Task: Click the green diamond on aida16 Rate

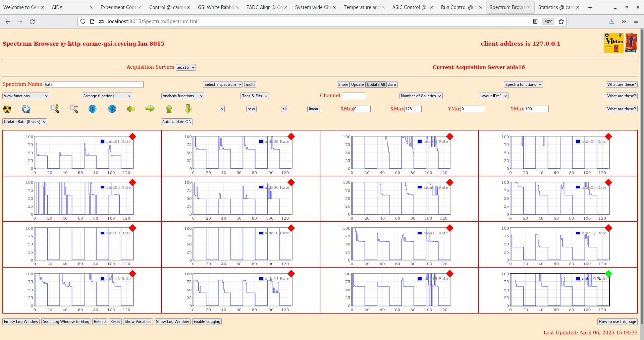Action: click(x=608, y=274)
